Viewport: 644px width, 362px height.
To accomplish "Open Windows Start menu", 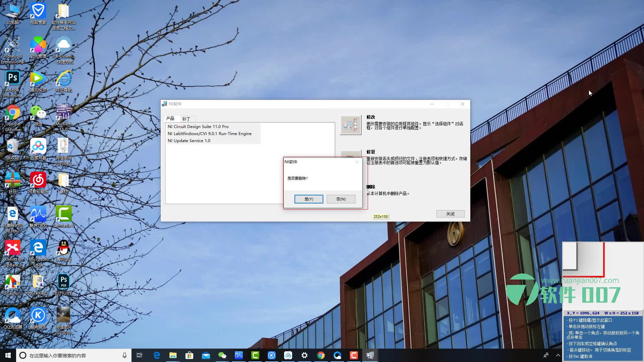I will pyautogui.click(x=8, y=355).
